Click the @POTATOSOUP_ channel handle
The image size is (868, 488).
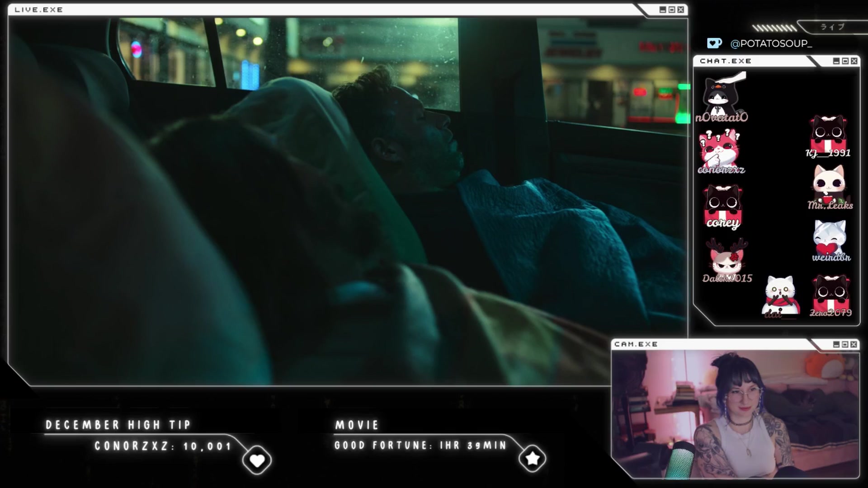[x=771, y=43]
